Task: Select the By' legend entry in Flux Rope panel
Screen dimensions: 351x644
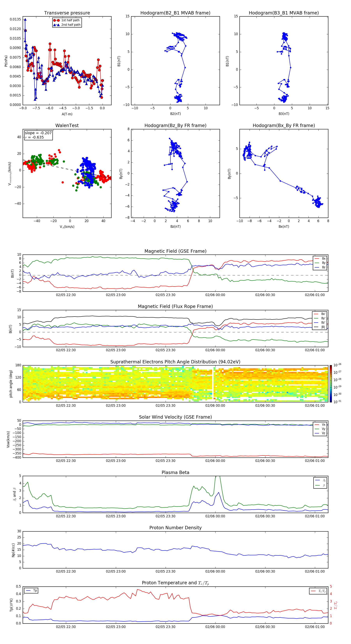Action: (x=320, y=318)
